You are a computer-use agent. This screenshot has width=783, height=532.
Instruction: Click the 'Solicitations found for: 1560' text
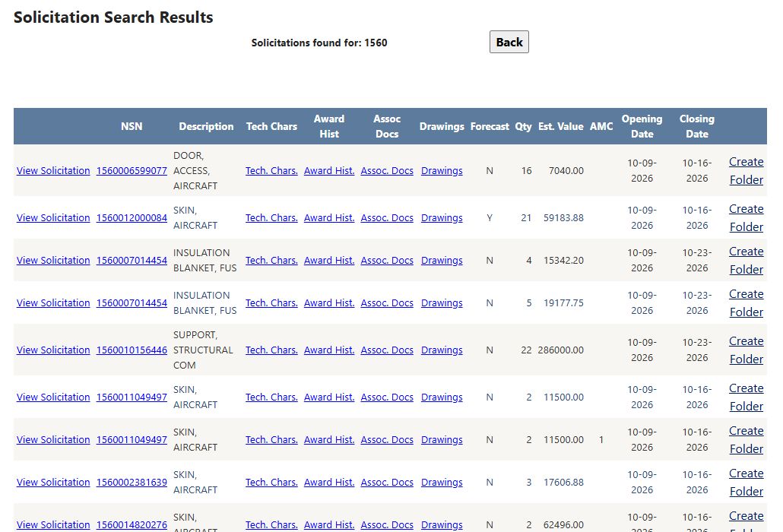point(319,43)
